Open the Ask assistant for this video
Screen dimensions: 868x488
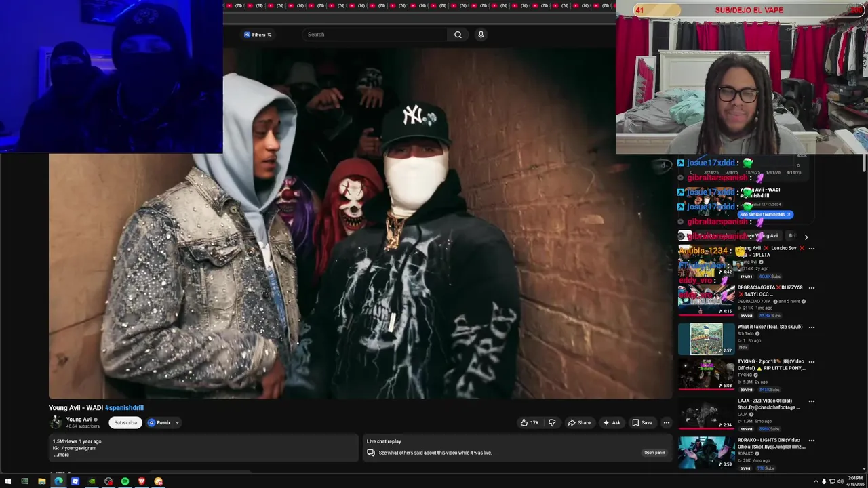click(x=611, y=423)
